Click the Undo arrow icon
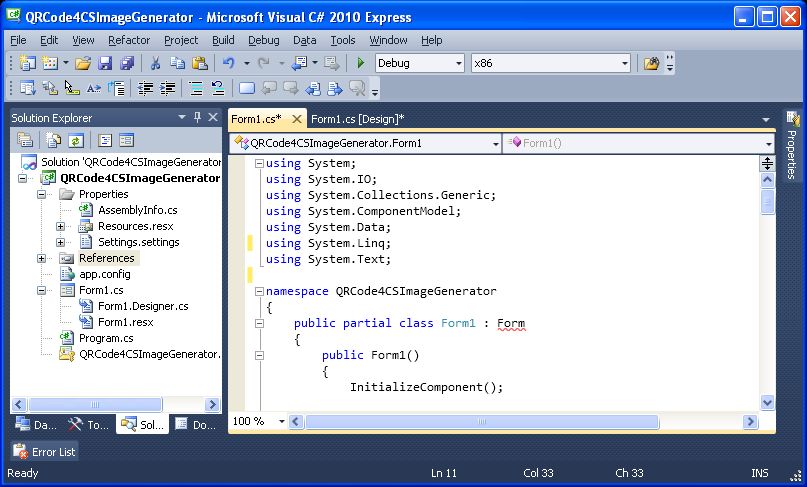This screenshot has width=807, height=487. 229,63
